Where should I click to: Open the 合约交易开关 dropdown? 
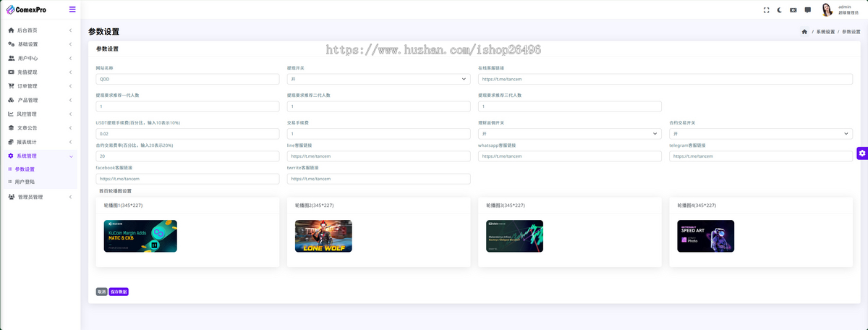tap(761, 134)
